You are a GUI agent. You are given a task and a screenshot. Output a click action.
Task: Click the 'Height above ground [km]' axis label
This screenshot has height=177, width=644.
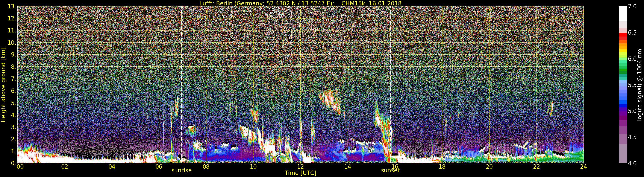tap(3, 85)
